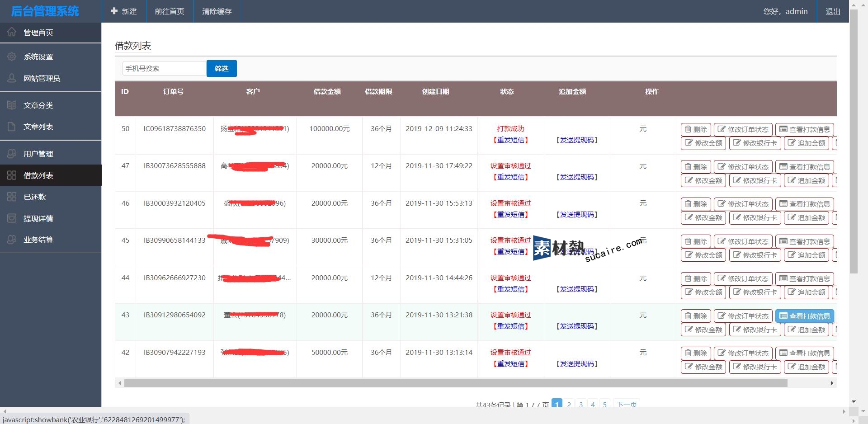Click 修改订单状态 for order ID 47
The width and height of the screenshot is (868, 424).
[x=743, y=167]
